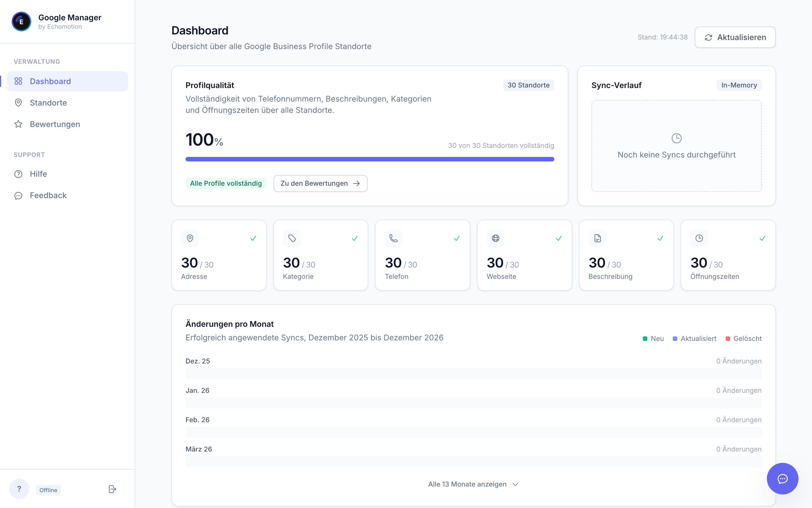Click the green checkmark on Adresse card

253,238
